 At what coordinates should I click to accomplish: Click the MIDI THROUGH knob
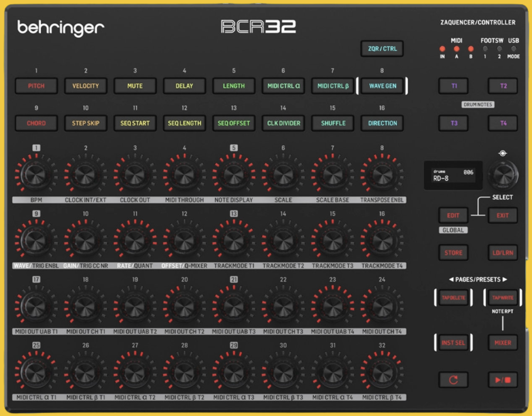click(x=184, y=175)
